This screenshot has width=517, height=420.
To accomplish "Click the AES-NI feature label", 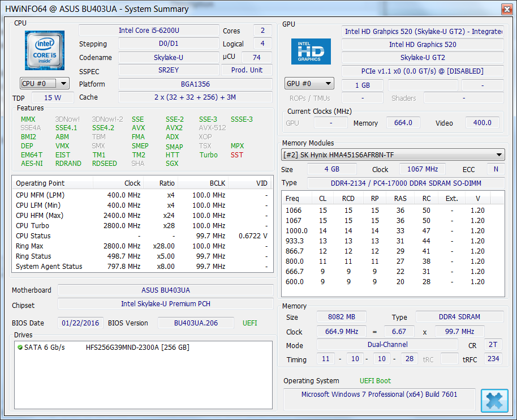I will coord(32,164).
